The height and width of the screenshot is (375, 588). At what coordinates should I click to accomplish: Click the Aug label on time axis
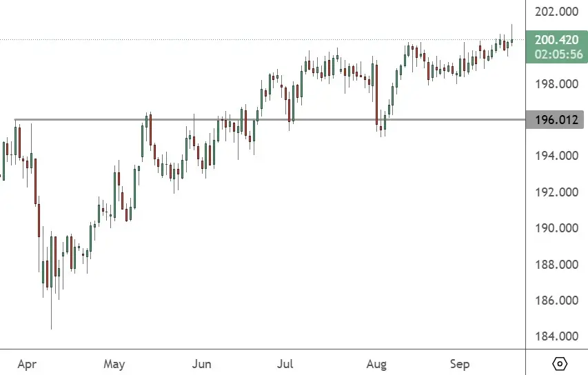tap(375, 363)
